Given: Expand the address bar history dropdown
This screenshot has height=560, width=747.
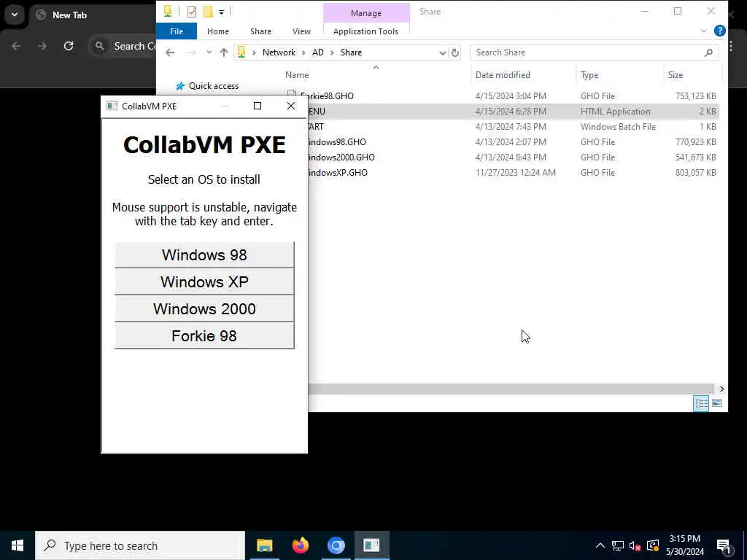Looking at the screenshot, I should click(442, 52).
